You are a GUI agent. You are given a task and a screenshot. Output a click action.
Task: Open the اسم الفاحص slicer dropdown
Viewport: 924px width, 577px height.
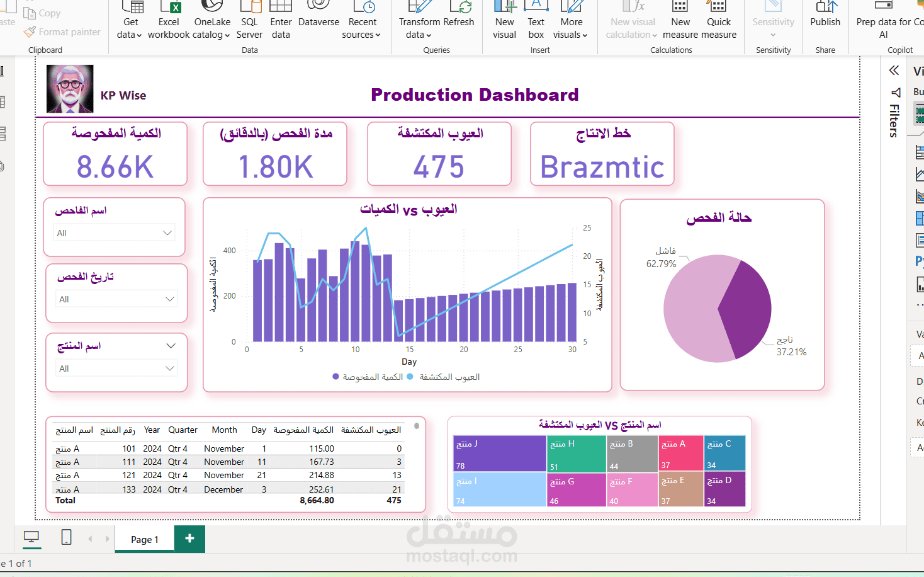point(114,233)
